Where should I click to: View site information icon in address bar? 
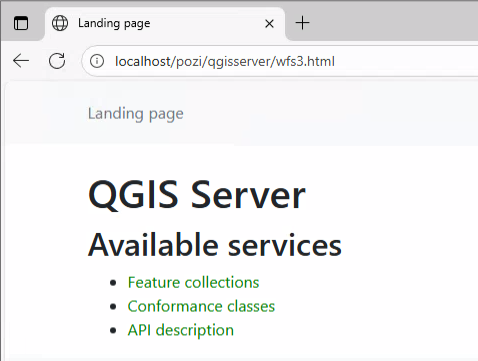(x=97, y=61)
